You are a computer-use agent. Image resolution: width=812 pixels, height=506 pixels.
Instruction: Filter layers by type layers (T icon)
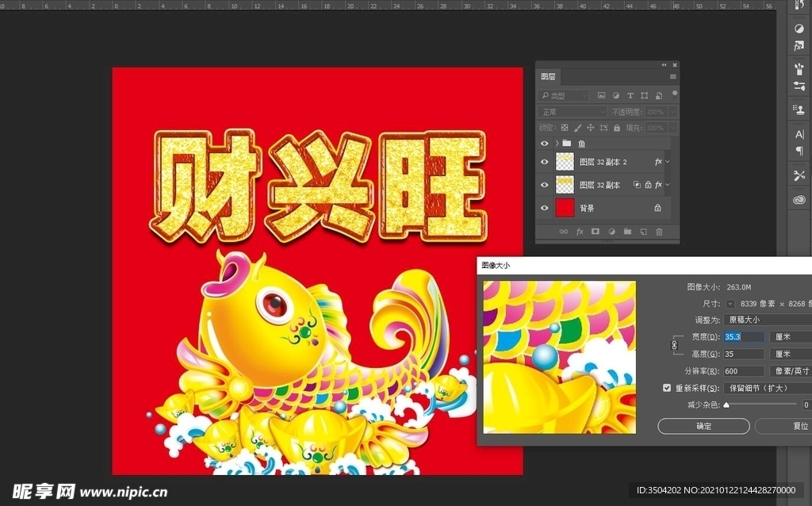tap(629, 95)
